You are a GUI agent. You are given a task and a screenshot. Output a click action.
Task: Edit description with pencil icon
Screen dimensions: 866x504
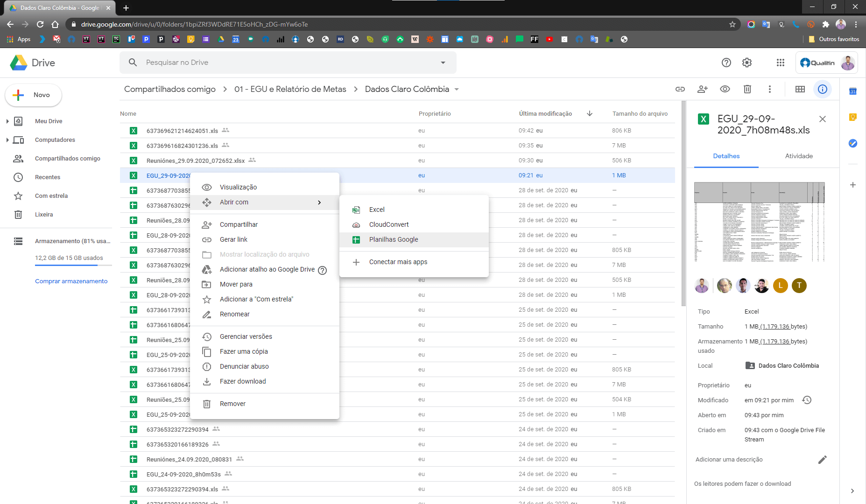point(823,460)
